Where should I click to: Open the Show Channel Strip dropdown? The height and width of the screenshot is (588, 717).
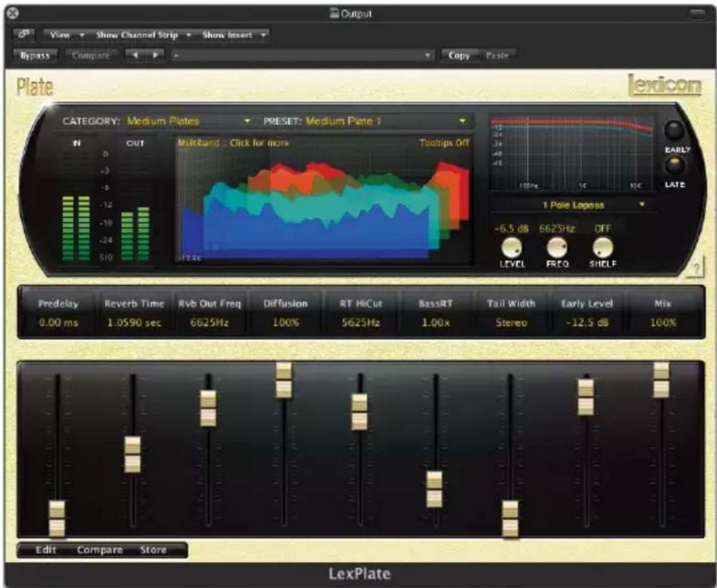(143, 35)
